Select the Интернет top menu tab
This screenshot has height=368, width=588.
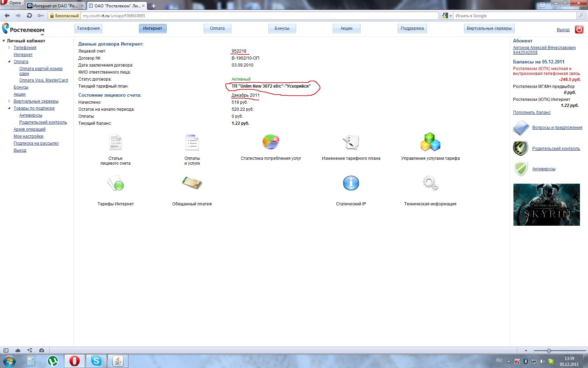click(153, 28)
